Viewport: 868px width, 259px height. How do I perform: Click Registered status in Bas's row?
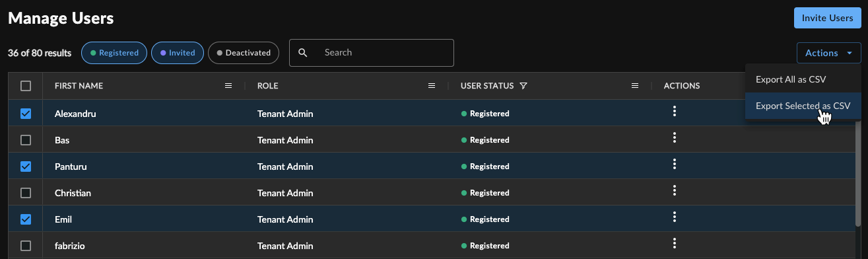(485, 140)
